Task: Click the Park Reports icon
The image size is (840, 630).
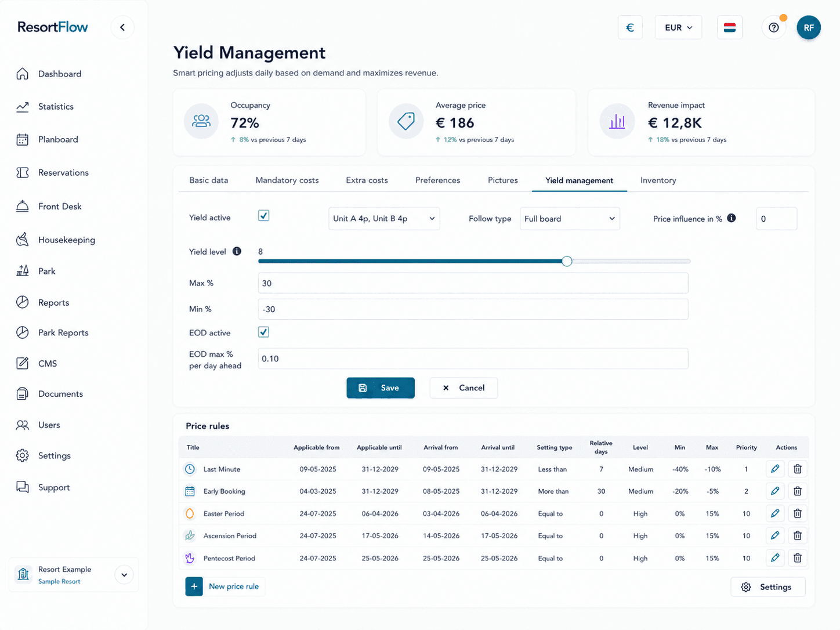Action: (x=23, y=332)
